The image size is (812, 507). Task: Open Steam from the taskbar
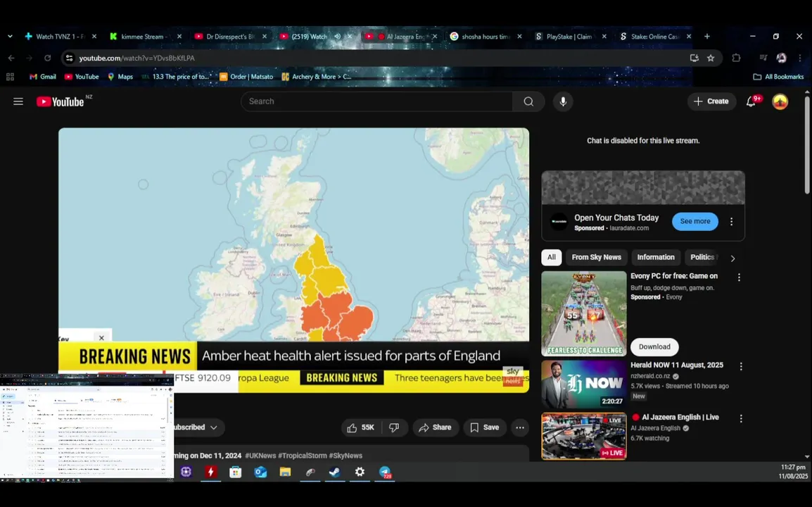(335, 472)
